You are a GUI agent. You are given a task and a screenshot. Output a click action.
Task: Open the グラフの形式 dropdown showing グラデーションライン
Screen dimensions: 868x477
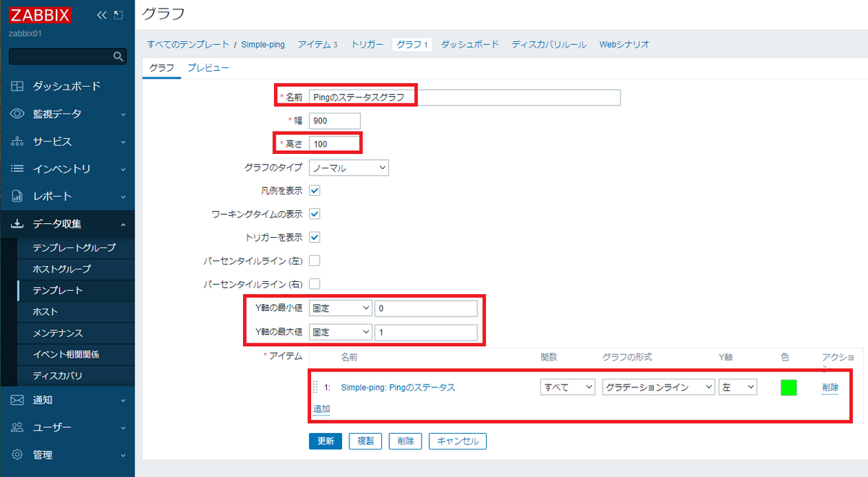coord(658,387)
